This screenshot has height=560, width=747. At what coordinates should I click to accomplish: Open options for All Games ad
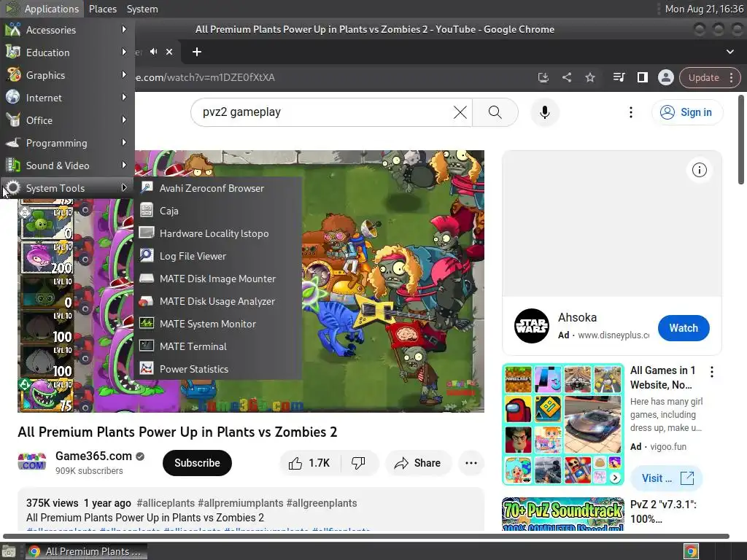click(x=712, y=372)
